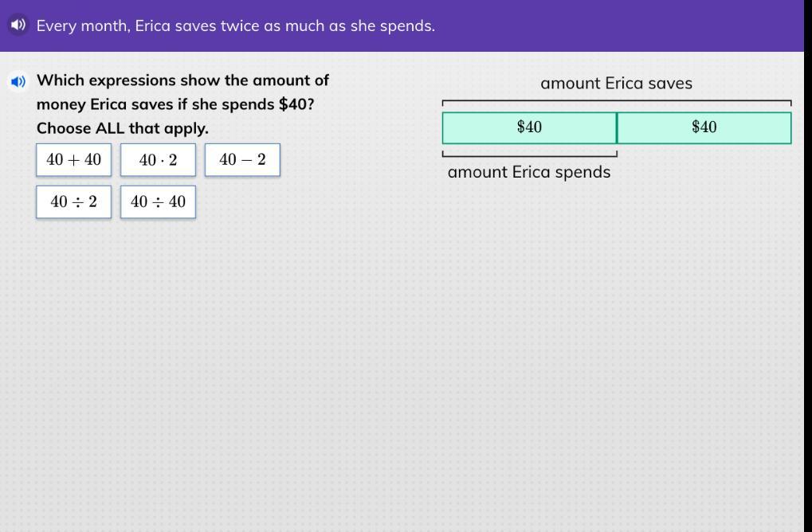Click the 'Choose ALL that apply' instruction
Screen dimensions: 812x532
(x=122, y=128)
